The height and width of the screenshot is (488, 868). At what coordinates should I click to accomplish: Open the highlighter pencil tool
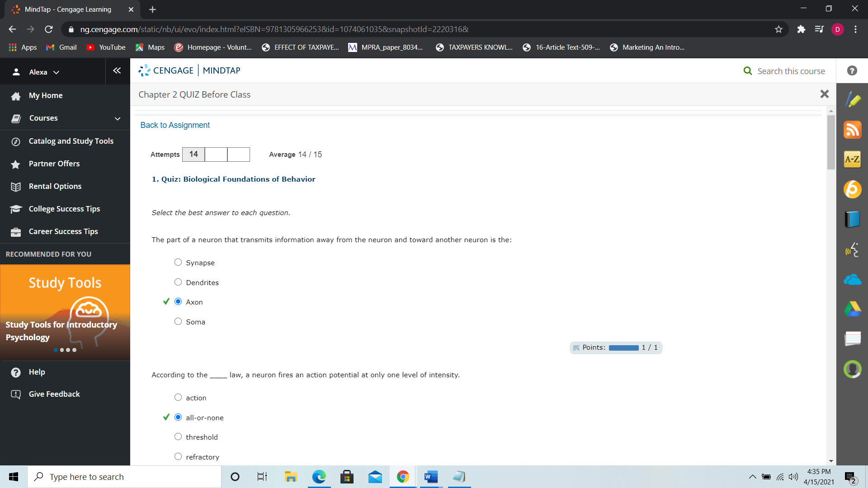point(852,100)
